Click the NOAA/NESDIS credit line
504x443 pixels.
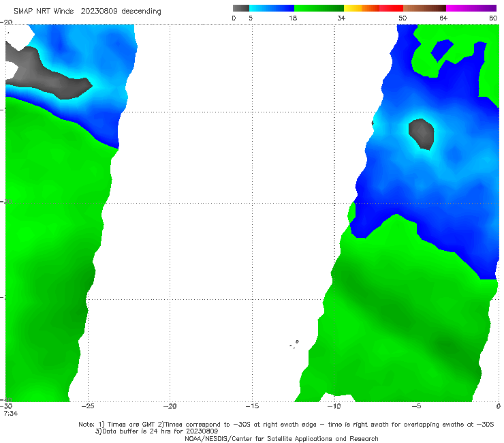tap(281, 438)
